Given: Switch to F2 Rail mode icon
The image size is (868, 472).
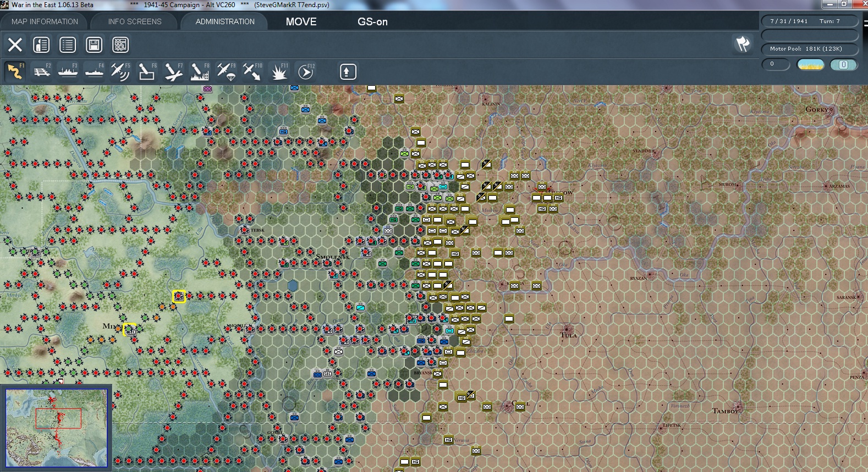Looking at the screenshot, I should [x=42, y=72].
